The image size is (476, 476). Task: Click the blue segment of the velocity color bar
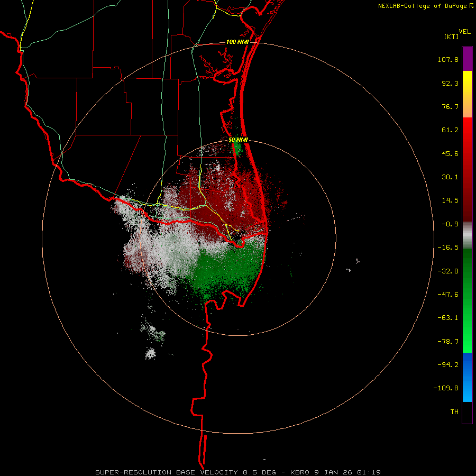[x=467, y=377]
